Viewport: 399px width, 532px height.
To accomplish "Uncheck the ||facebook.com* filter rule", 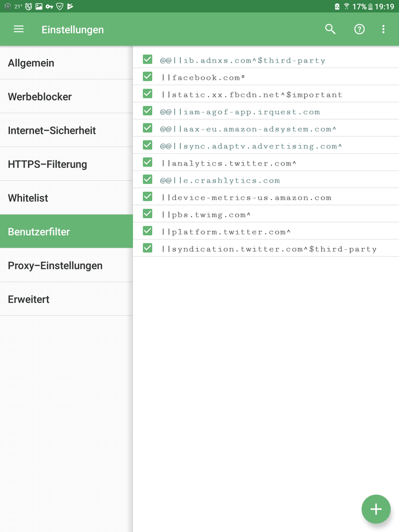I will [x=148, y=77].
